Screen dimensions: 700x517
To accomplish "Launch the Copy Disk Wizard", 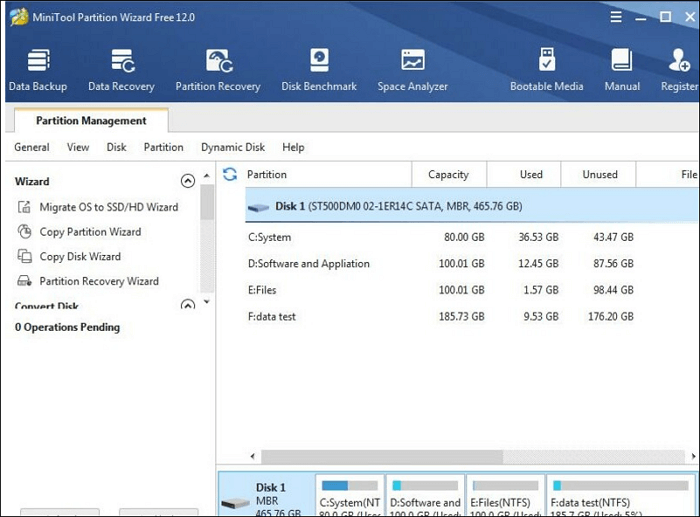I will [80, 257].
